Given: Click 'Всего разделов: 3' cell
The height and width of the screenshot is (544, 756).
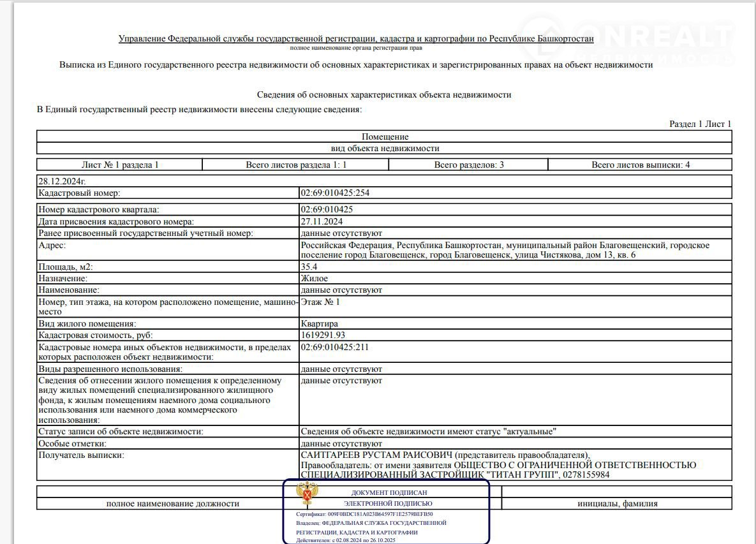Looking at the screenshot, I should point(469,165).
